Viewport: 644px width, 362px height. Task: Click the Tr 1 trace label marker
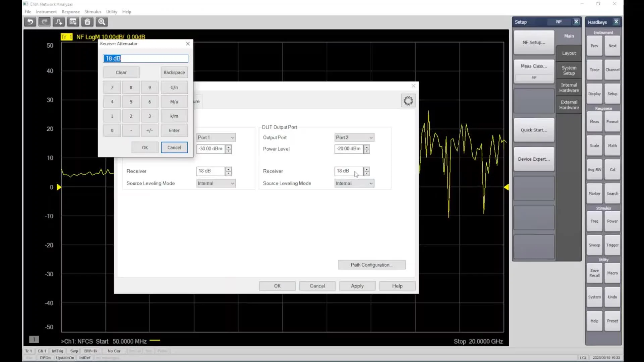pos(66,37)
